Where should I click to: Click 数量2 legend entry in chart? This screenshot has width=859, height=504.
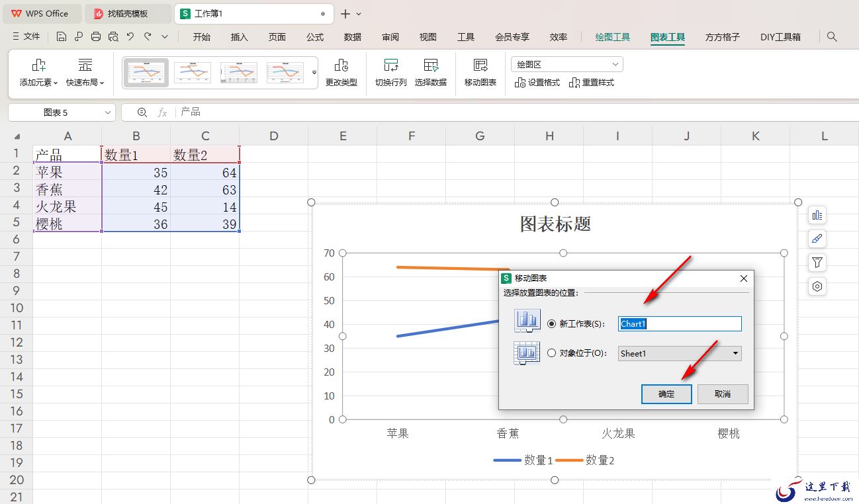pos(585,460)
